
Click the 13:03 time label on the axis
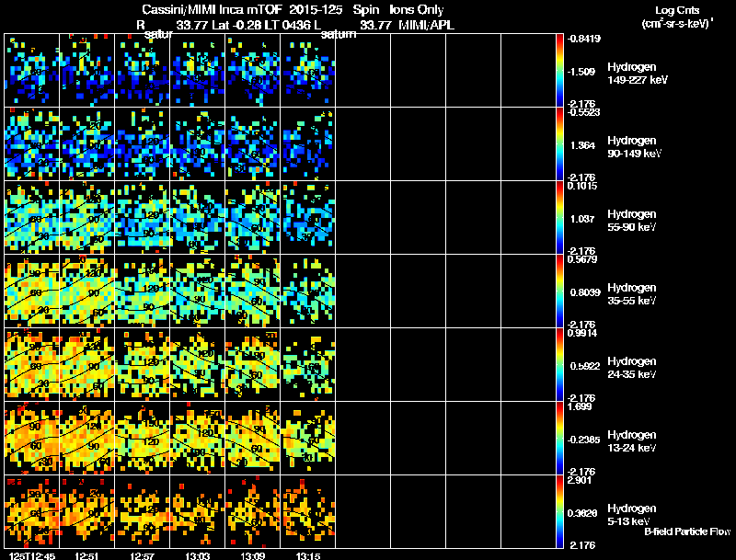[198, 555]
